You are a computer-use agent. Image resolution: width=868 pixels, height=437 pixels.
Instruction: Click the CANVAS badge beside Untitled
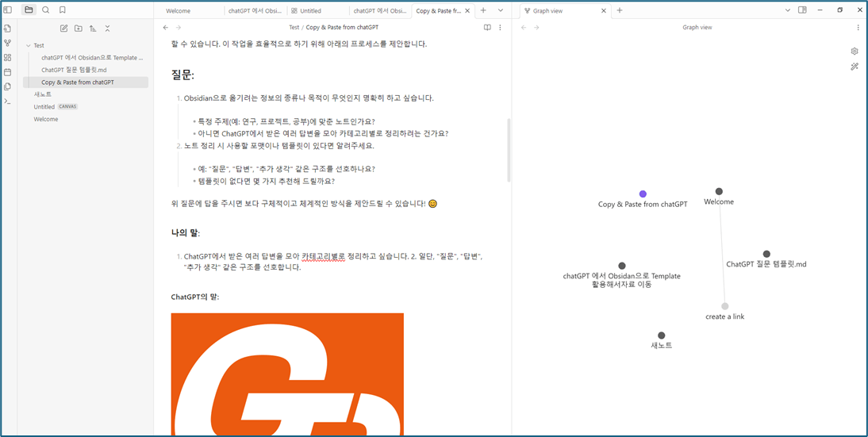(67, 106)
